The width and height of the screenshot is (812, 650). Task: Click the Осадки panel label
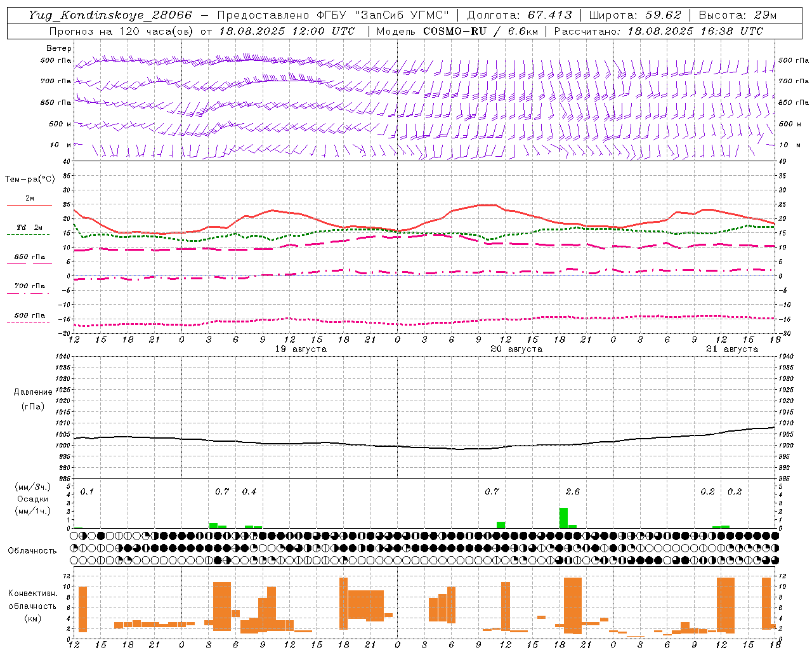[x=33, y=499]
